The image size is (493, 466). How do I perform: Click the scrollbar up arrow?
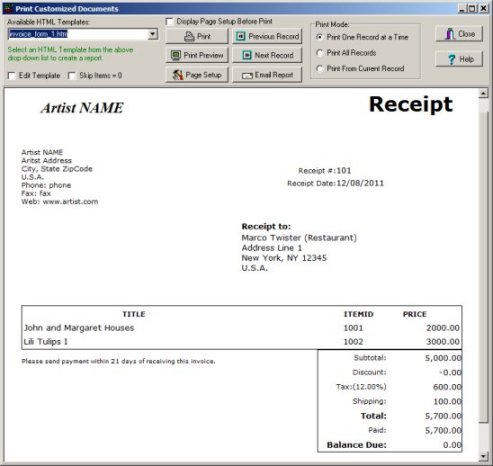pos(483,93)
